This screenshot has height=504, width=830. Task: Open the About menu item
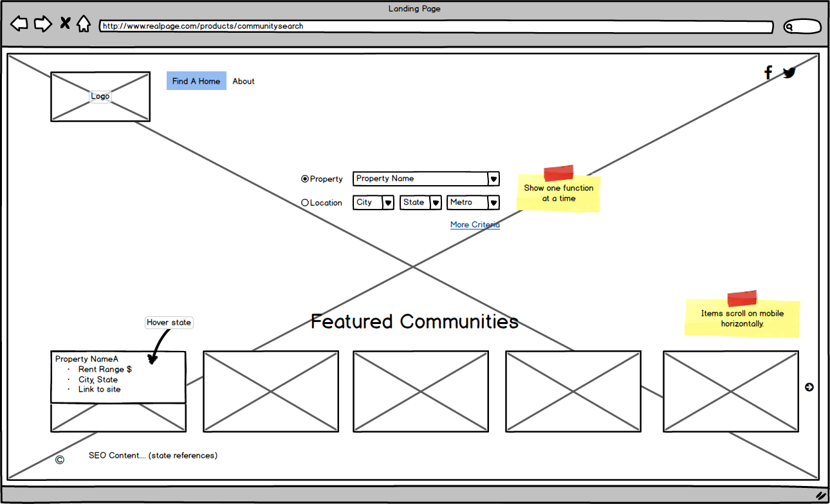pyautogui.click(x=243, y=81)
